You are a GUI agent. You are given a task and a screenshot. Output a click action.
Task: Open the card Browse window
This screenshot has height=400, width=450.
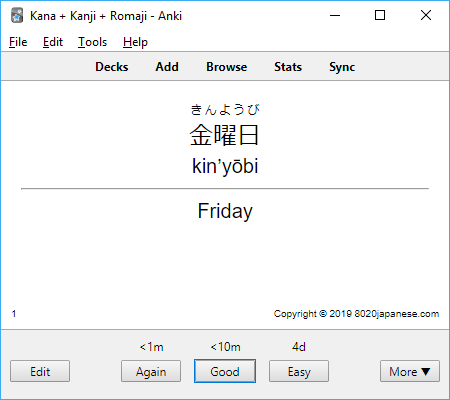(x=227, y=67)
